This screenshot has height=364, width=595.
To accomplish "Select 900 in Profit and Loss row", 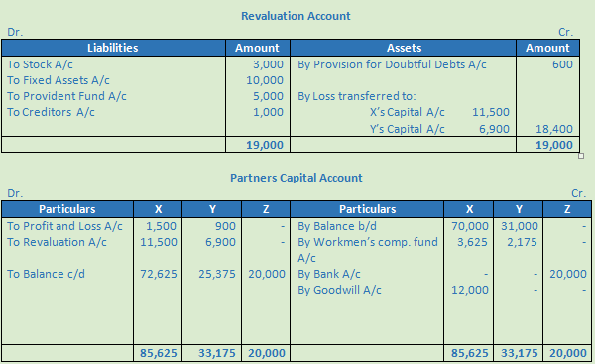I will [x=225, y=226].
